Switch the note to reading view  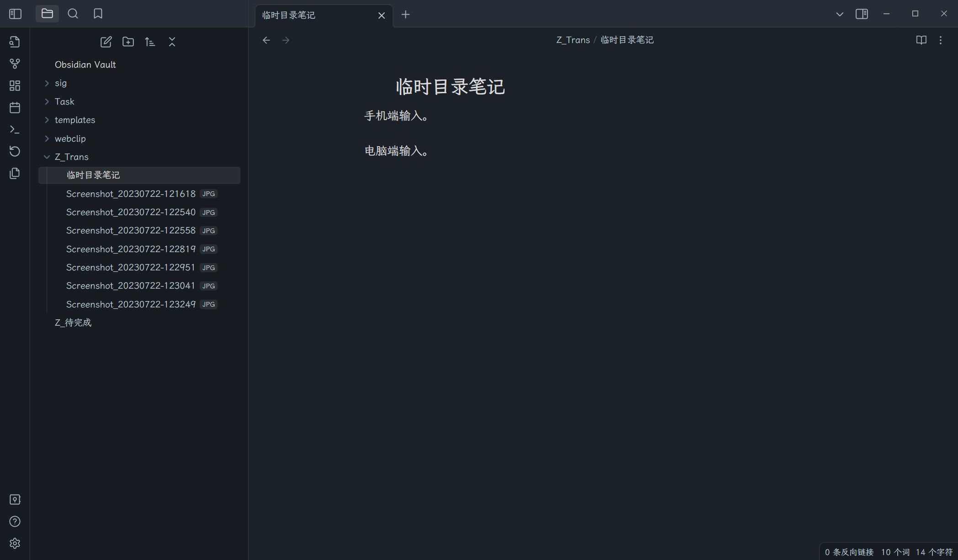point(921,40)
